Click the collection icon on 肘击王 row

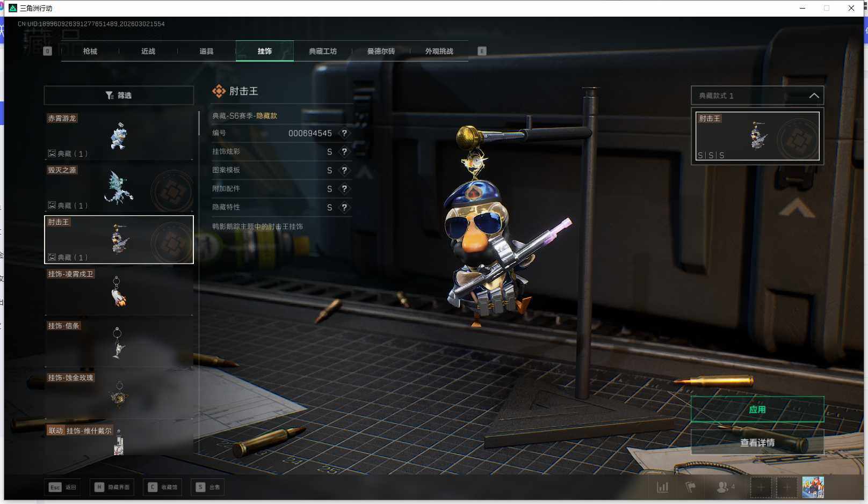[52, 258]
